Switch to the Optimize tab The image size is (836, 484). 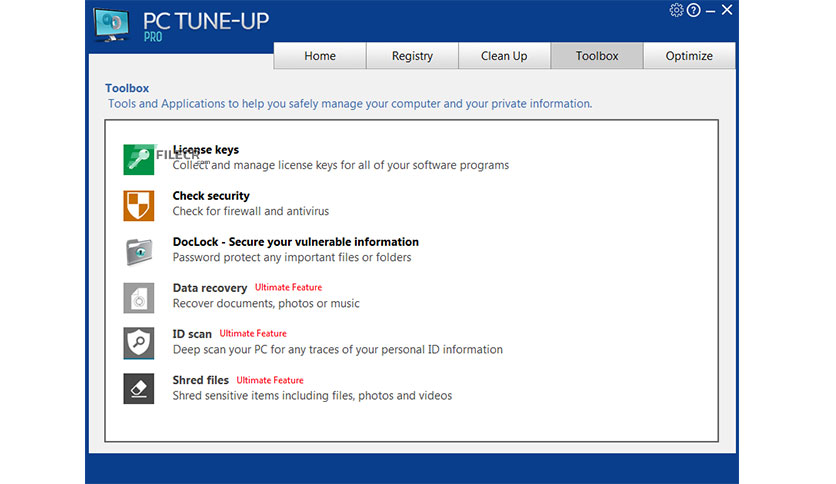[689, 56]
